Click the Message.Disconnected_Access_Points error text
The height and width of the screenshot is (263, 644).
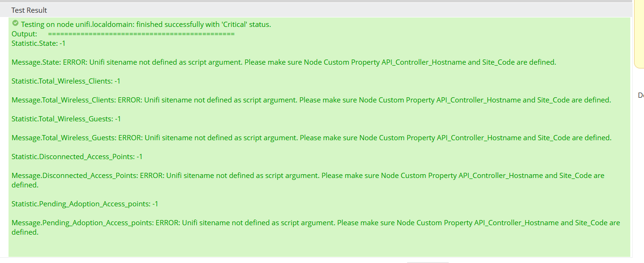(308, 180)
